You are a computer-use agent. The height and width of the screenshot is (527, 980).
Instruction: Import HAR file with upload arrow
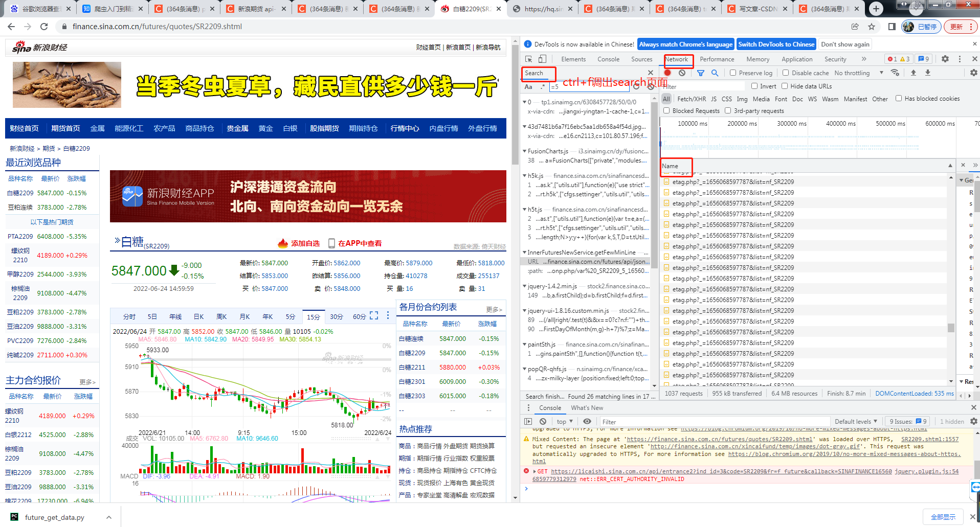click(914, 73)
